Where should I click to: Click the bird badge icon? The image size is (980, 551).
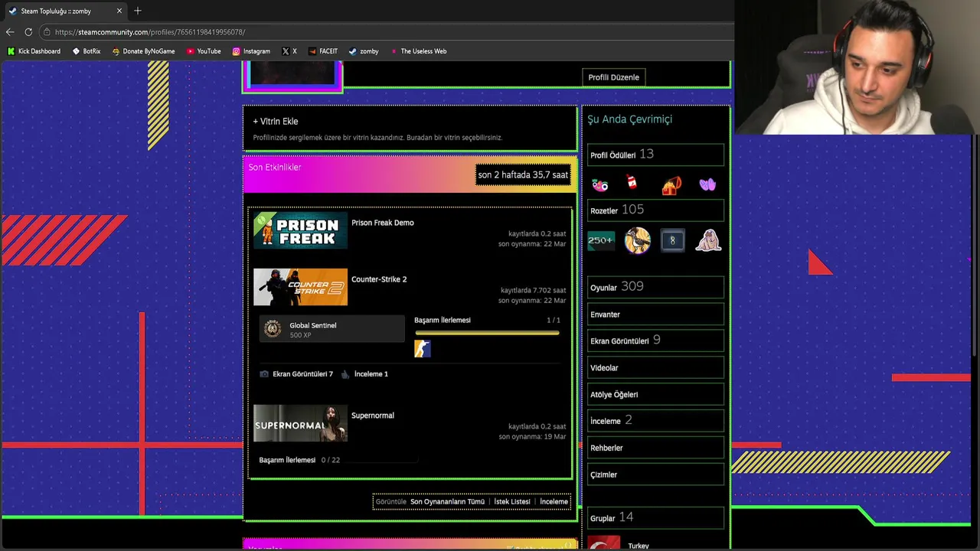(x=637, y=240)
